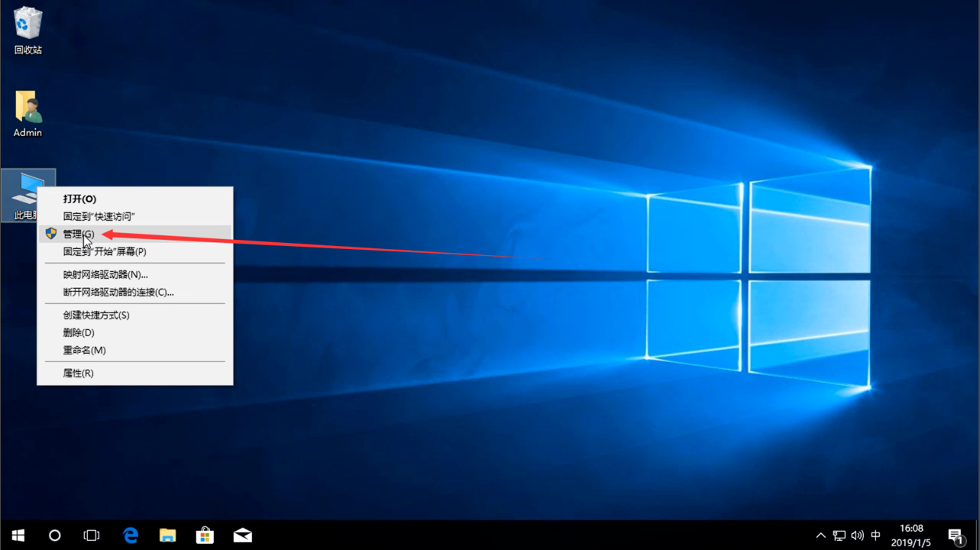Expand hidden system tray icons chevron
The height and width of the screenshot is (550, 980).
pyautogui.click(x=820, y=535)
